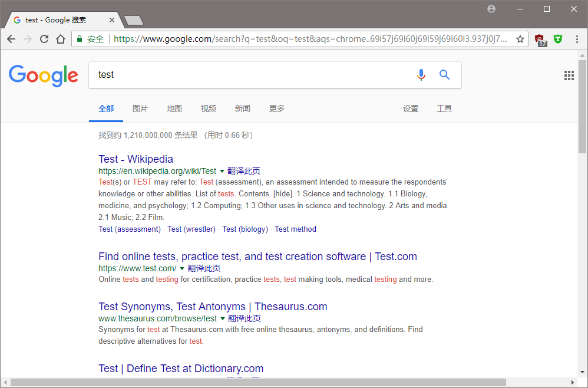
Task: Open 'Test | Define Test at Dictionary.com' result
Action: tap(181, 369)
